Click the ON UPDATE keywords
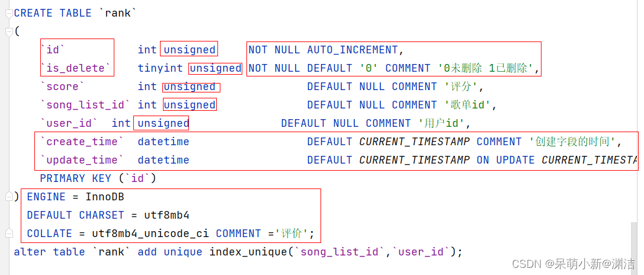Viewport: 644px width, 275px height. tap(505, 160)
